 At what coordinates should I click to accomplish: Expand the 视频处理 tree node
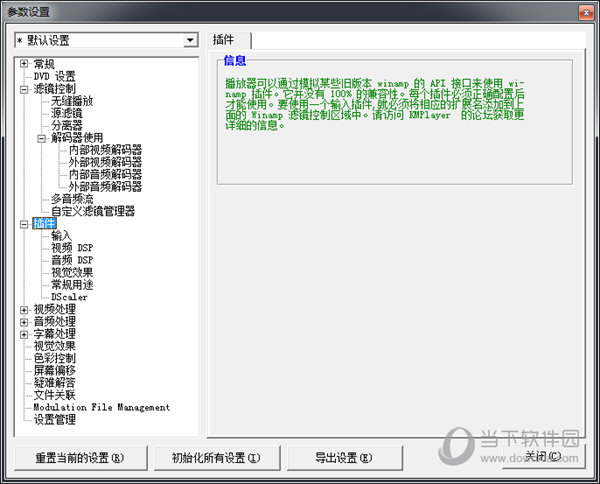point(24,309)
